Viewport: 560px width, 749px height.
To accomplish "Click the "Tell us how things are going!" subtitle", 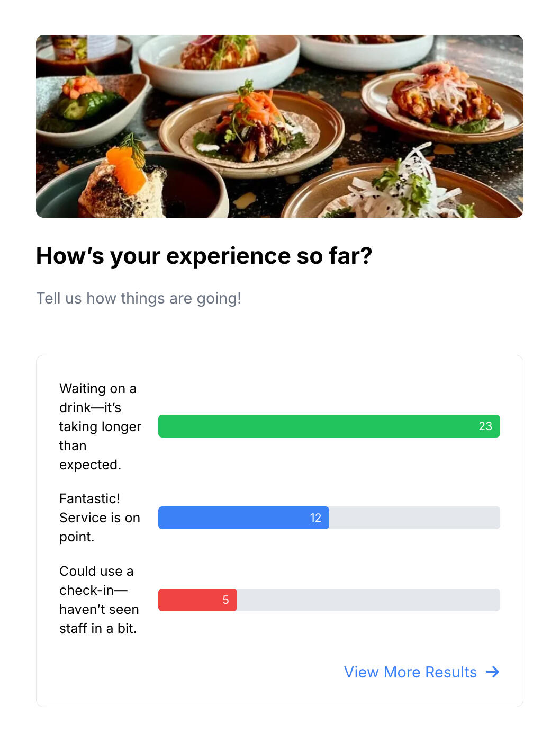I will coord(139,298).
